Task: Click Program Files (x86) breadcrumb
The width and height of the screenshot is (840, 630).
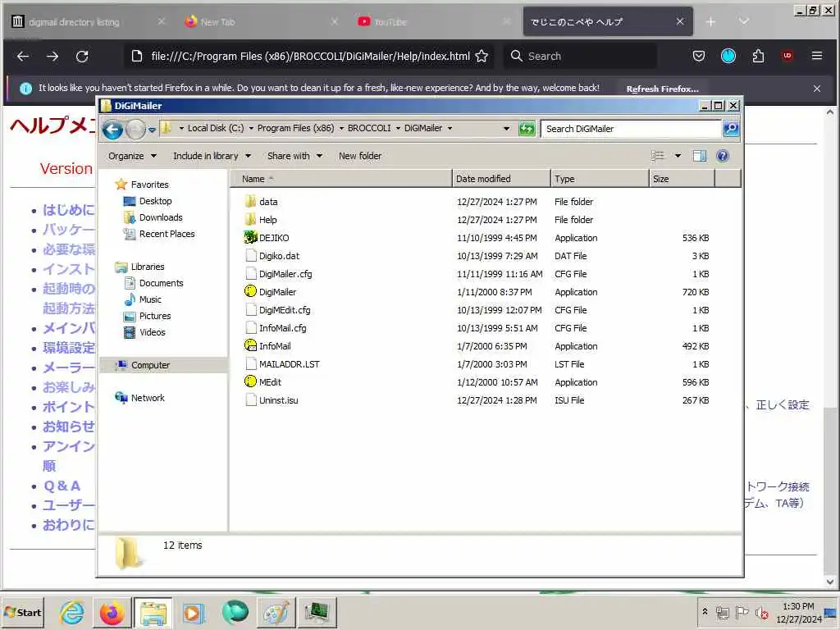Action: pyautogui.click(x=295, y=128)
